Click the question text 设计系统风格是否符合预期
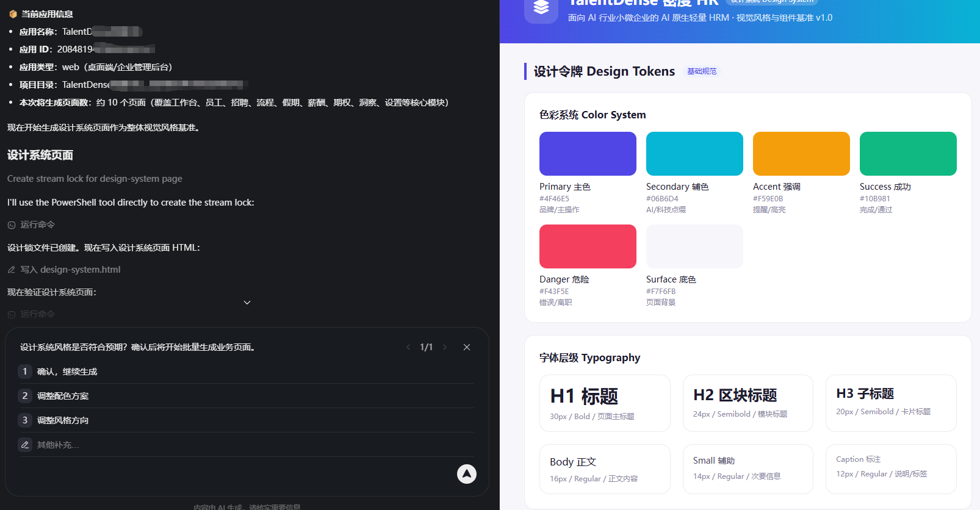The width and height of the screenshot is (980, 510). click(x=138, y=347)
